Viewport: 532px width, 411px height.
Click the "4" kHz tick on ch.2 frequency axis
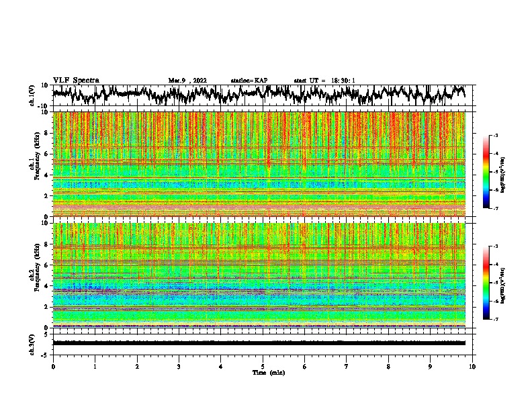pyautogui.click(x=47, y=286)
